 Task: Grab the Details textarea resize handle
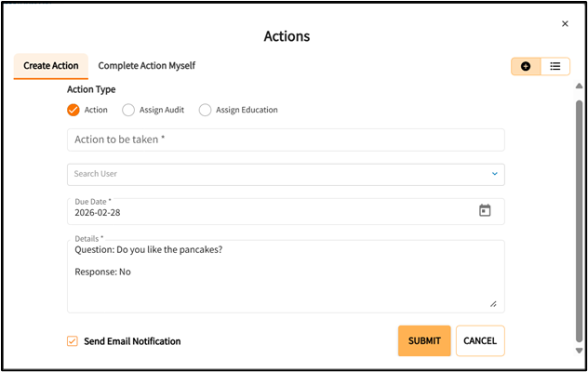[493, 303]
